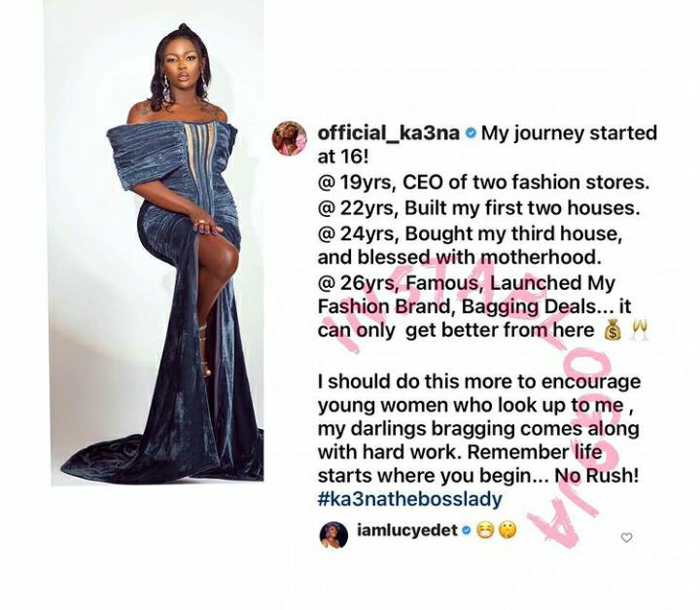
Task: Click the grinning face emoji in the comment
Action: 485,531
